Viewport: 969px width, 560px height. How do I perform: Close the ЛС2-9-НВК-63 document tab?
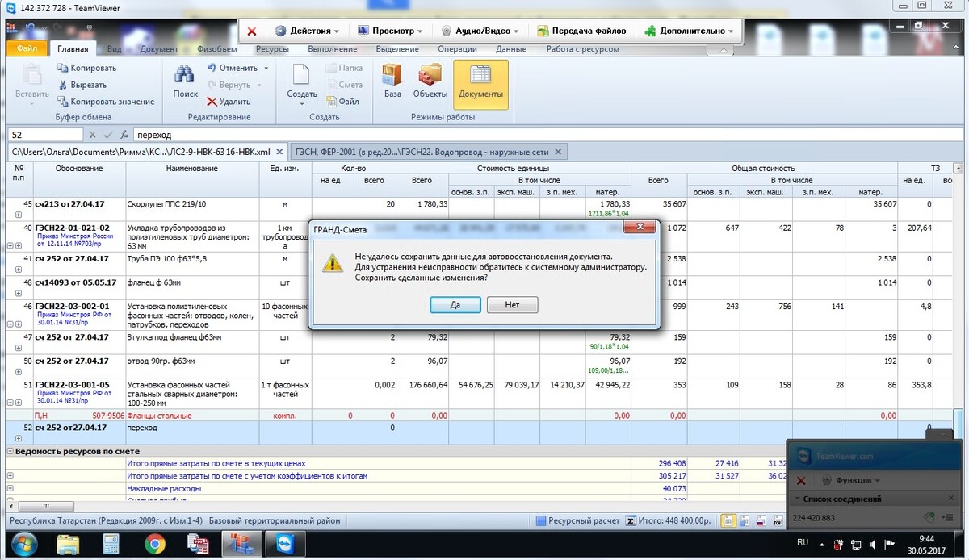coord(279,152)
